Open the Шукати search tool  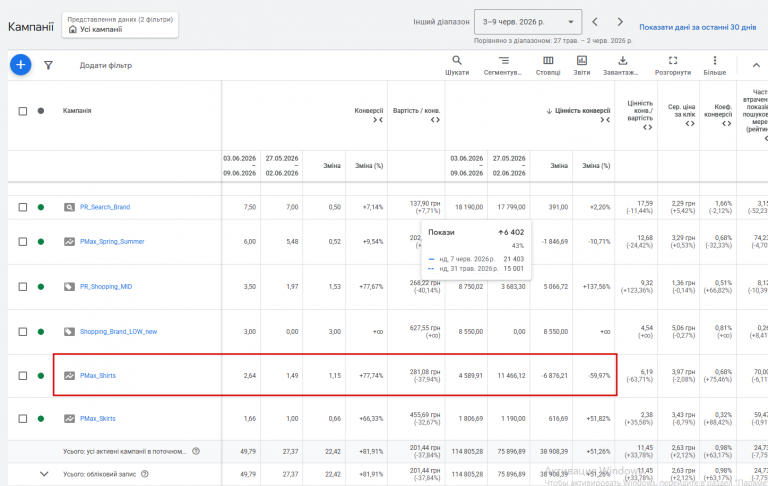pyautogui.click(x=456, y=65)
